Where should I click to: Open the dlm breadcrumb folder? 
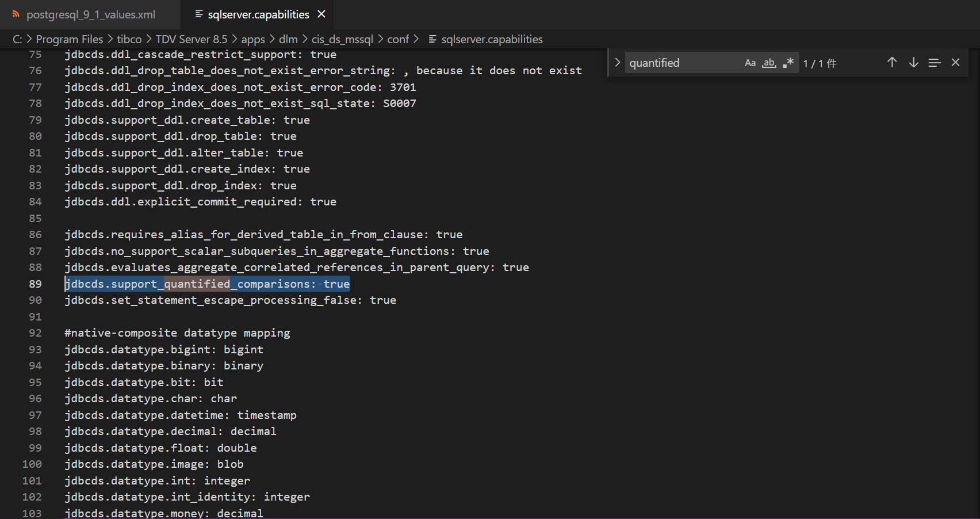click(288, 39)
